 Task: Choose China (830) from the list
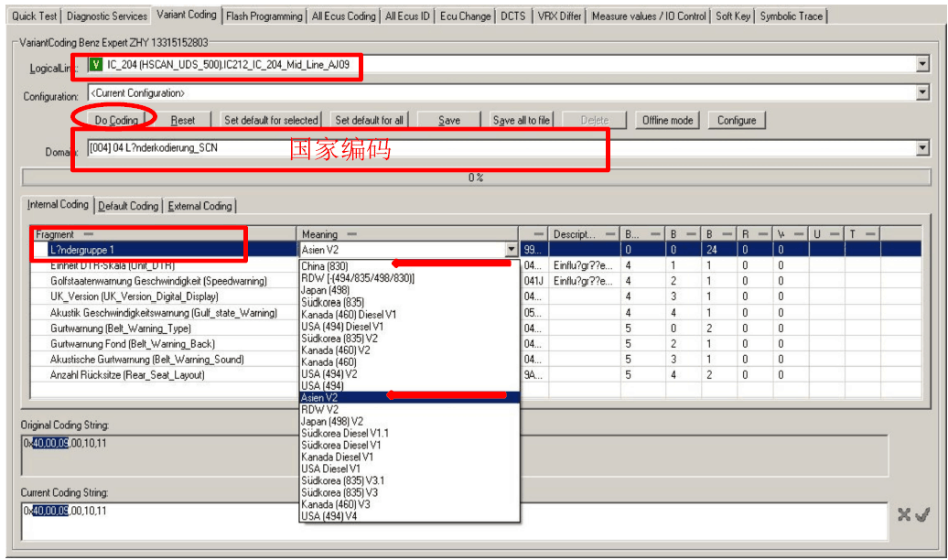coord(324,266)
